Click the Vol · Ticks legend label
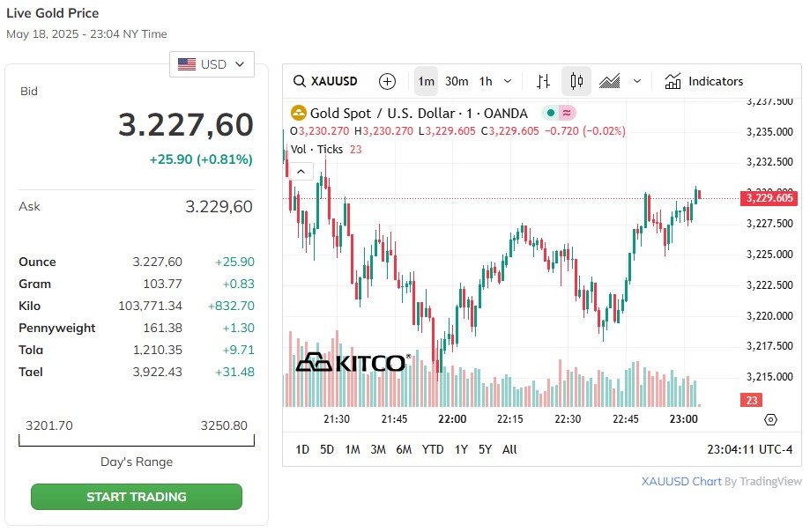The width and height of the screenshot is (810, 532). 316,149
